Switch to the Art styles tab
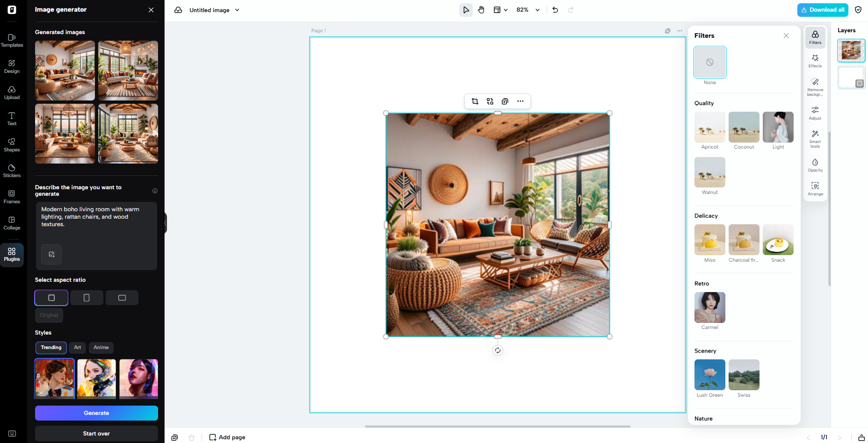 pos(78,348)
